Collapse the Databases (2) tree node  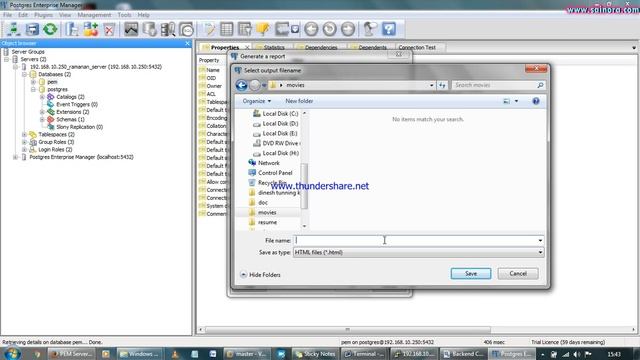[24, 74]
